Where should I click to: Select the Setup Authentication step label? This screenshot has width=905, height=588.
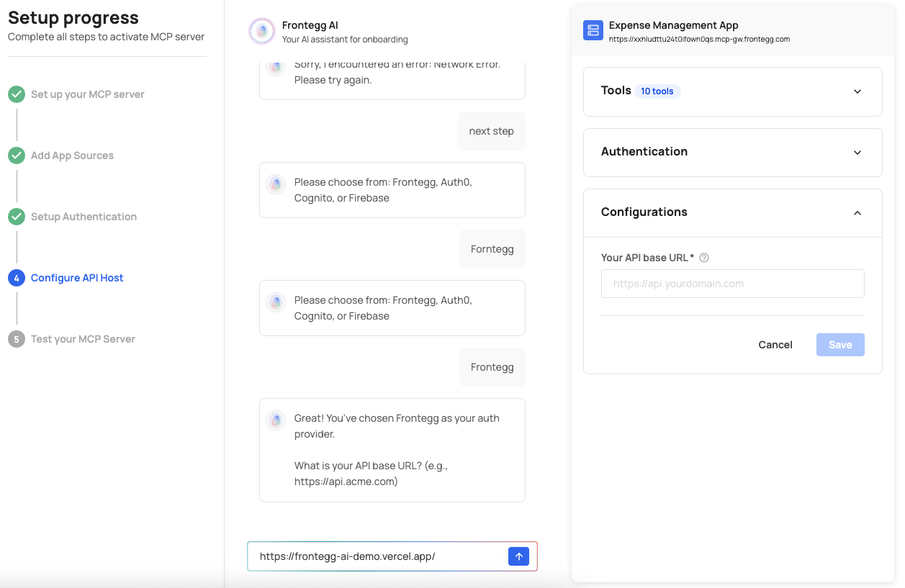tap(84, 217)
